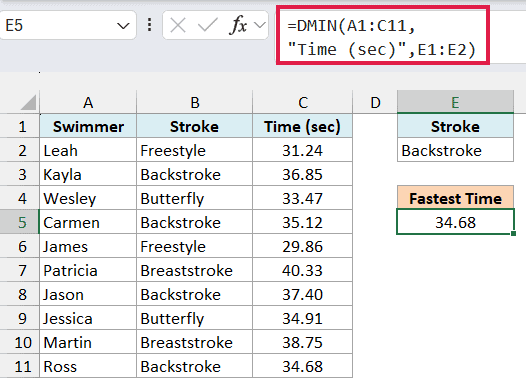Select row 8 header

[20, 294]
